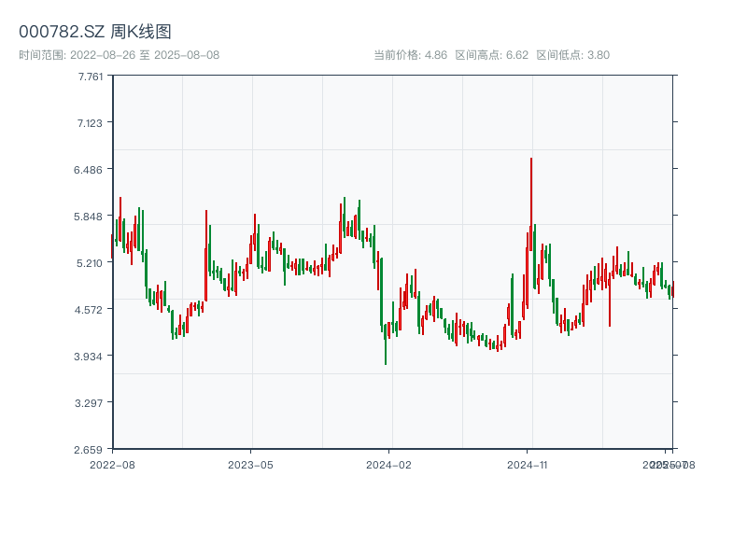Click the x-axis label 2022-08
The width and height of the screenshot is (747, 560).
click(112, 465)
